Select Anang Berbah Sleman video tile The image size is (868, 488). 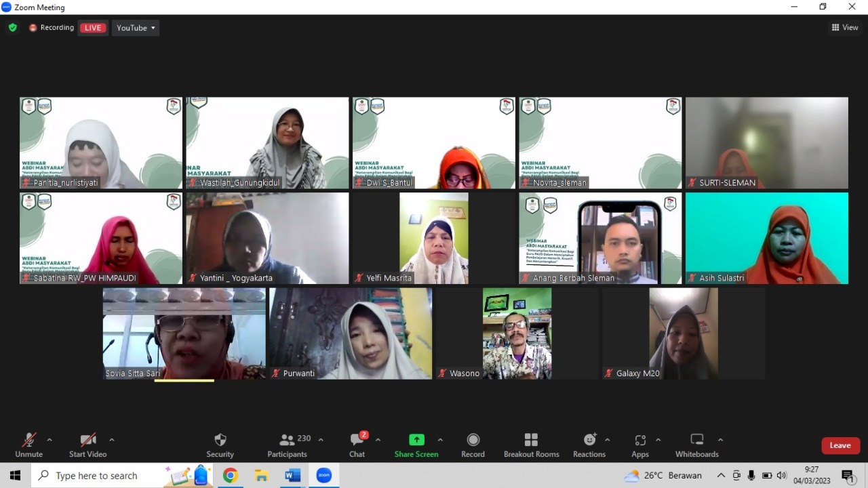600,238
